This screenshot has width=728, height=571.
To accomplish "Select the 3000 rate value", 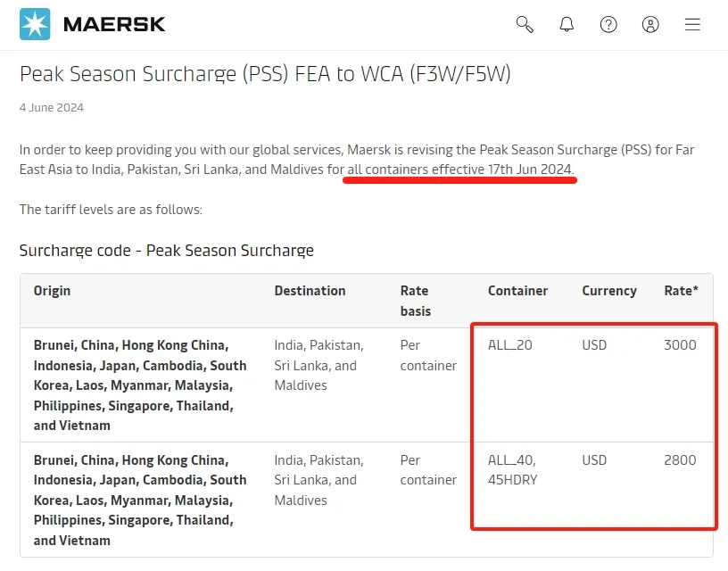I will [680, 345].
